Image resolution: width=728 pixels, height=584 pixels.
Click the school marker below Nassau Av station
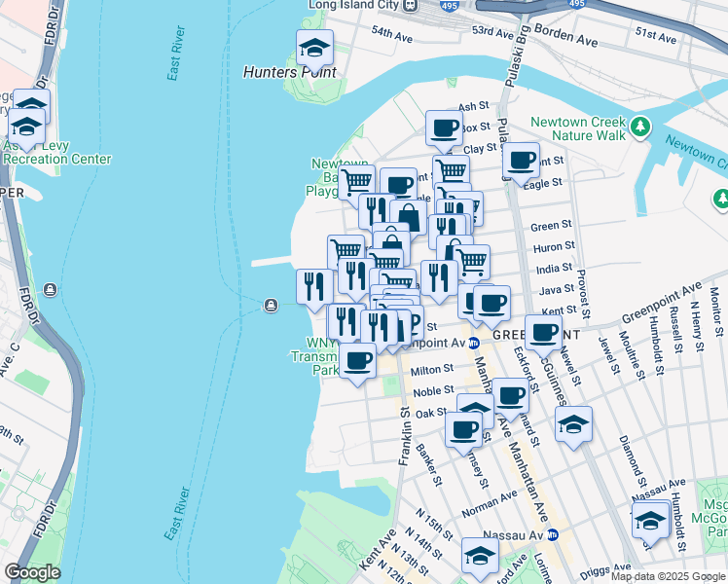click(x=480, y=556)
